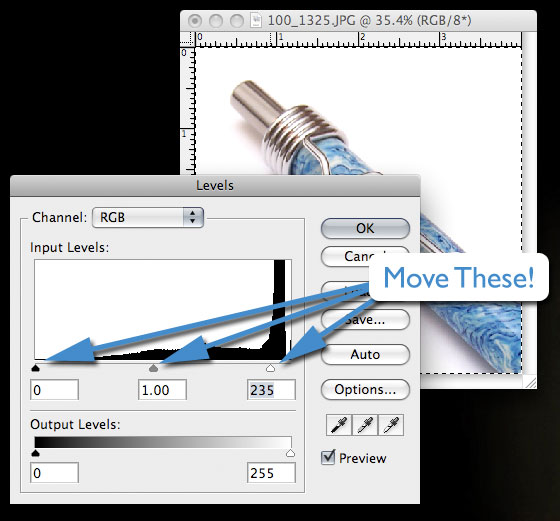This screenshot has width=560, height=521.
Task: Click the white input level slider triangle
Action: point(271,368)
